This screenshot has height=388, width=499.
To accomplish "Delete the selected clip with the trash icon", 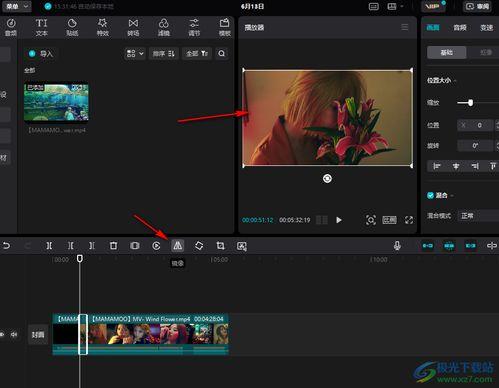I will [113, 246].
